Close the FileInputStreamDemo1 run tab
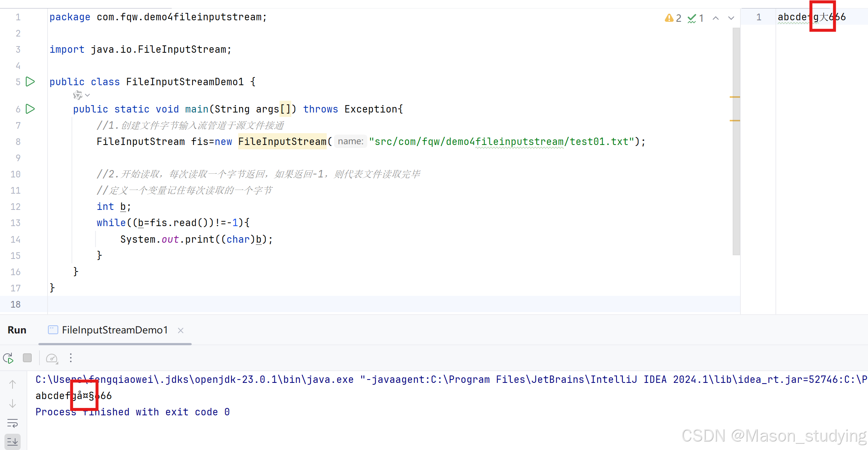Image resolution: width=868 pixels, height=450 pixels. pyautogui.click(x=181, y=330)
